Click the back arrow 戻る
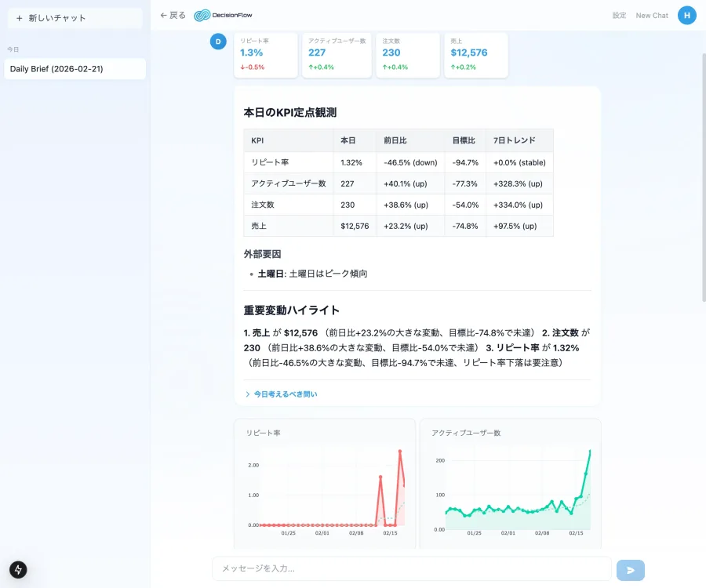 coord(173,15)
